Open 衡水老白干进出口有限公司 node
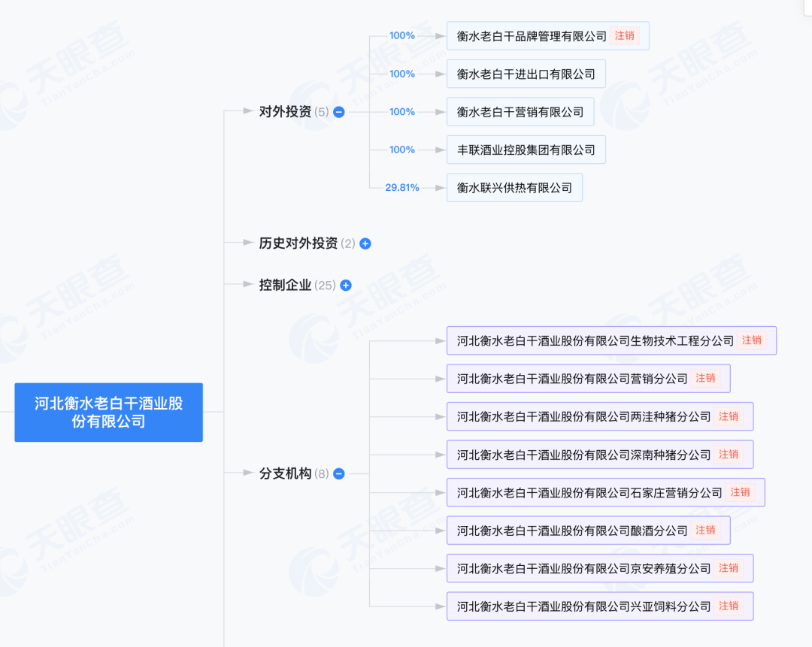The height and width of the screenshot is (647, 812). point(526,74)
